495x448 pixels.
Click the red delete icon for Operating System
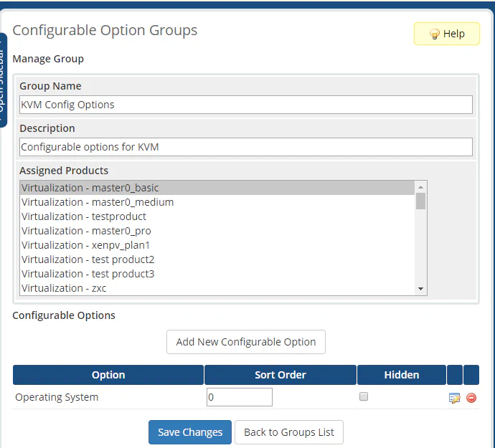pos(471,398)
